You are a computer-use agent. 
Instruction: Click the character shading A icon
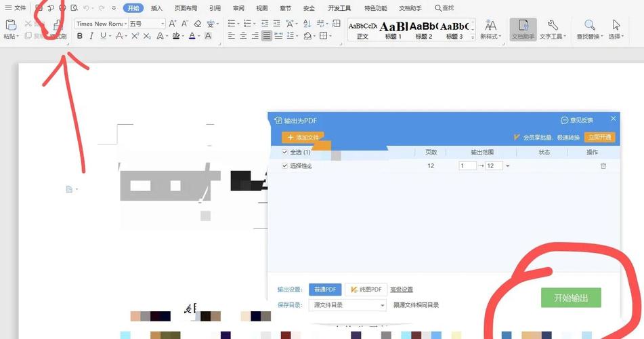point(208,36)
